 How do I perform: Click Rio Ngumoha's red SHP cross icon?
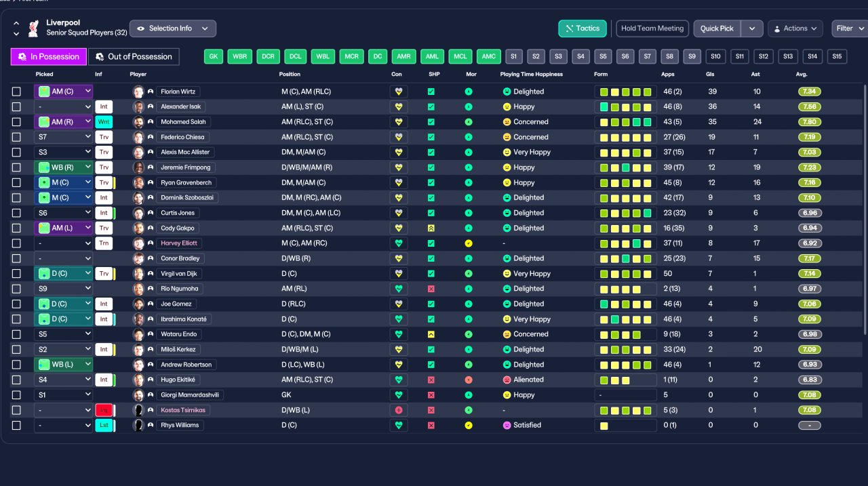431,289
